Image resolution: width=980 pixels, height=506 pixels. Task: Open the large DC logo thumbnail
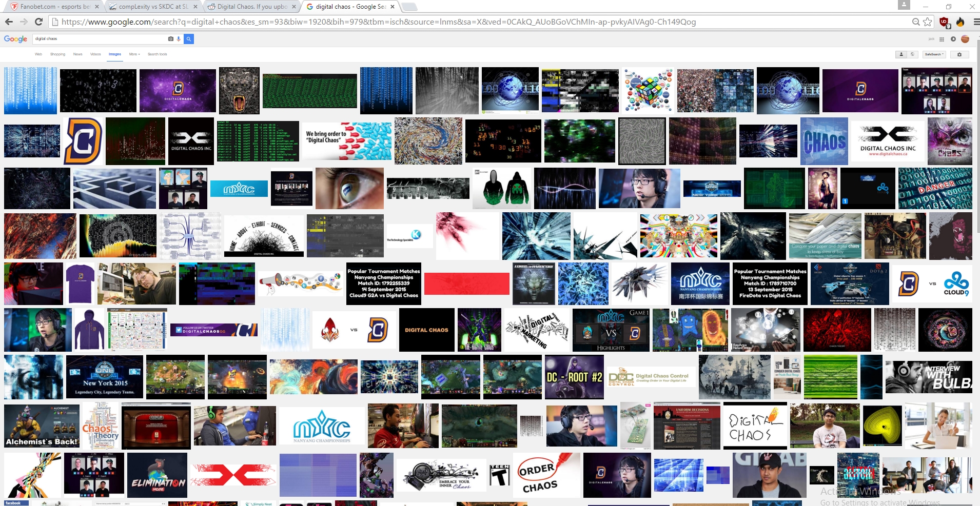coord(83,140)
